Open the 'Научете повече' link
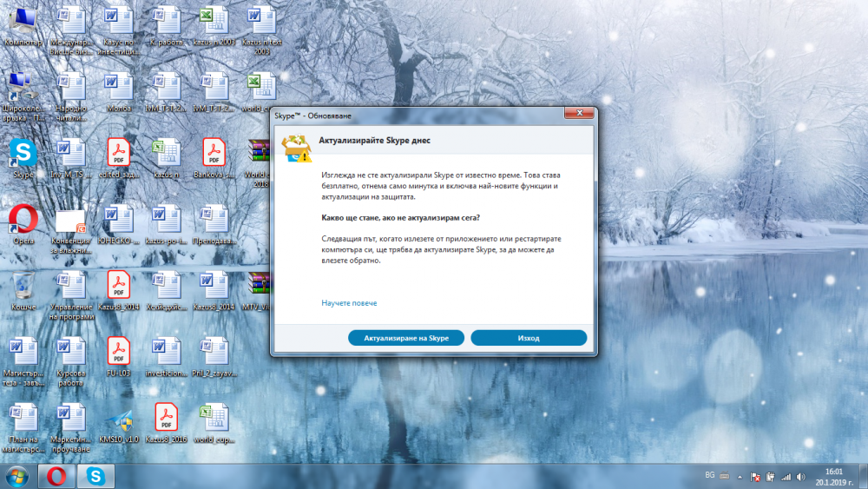Viewport: 868px width, 489px height. click(349, 303)
